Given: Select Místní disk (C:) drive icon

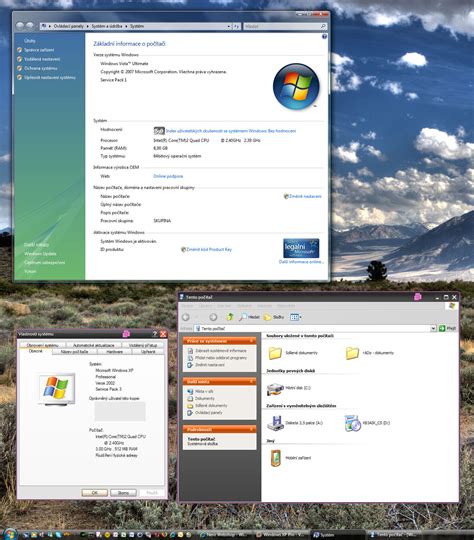Looking at the screenshot, I should [x=275, y=388].
